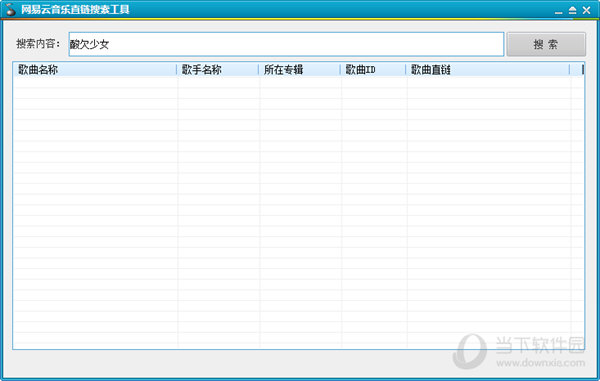Select the 歌曲ID column header

(373, 70)
